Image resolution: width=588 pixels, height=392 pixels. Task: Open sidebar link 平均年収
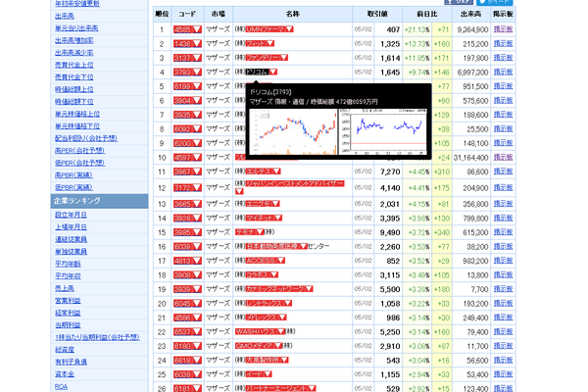click(68, 276)
